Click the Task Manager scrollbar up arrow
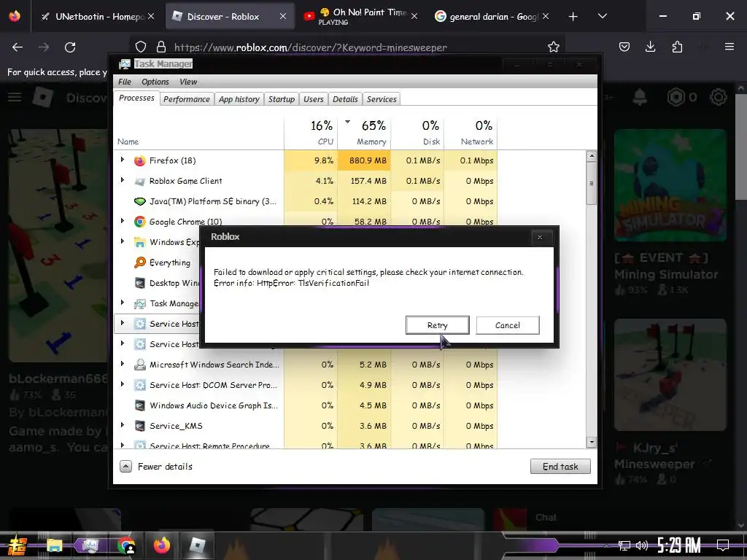The width and height of the screenshot is (747, 560). click(x=591, y=156)
